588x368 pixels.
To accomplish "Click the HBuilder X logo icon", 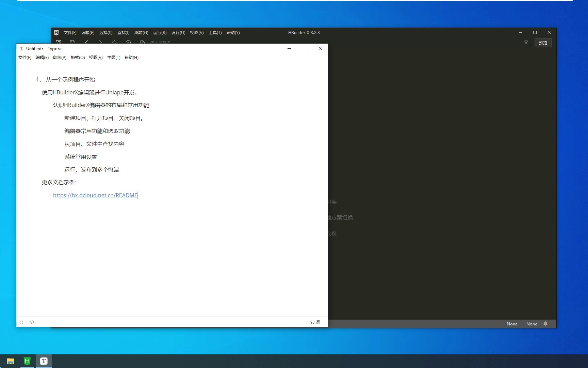I will 56,33.
